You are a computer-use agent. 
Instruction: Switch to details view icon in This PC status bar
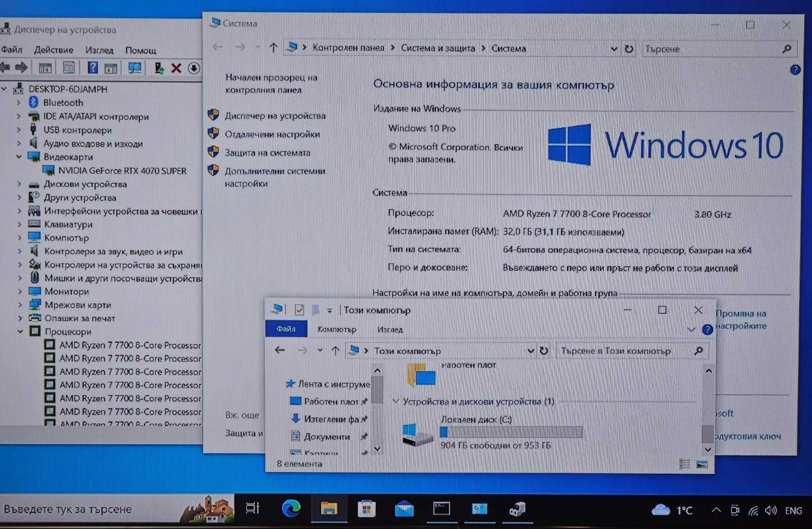(x=685, y=464)
